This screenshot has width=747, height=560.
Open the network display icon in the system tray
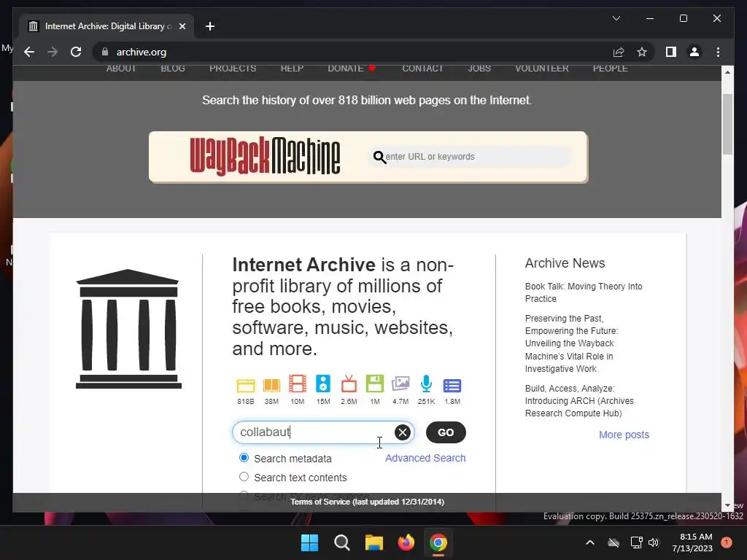636,542
